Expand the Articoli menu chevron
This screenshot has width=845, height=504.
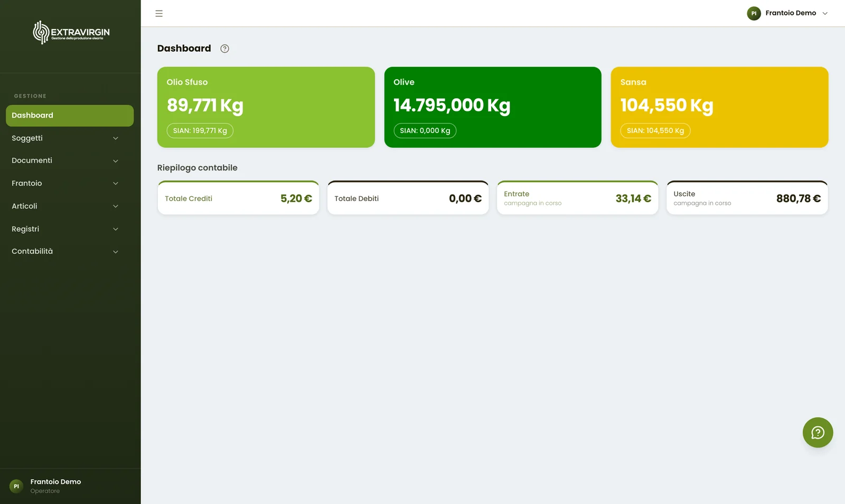coord(116,206)
